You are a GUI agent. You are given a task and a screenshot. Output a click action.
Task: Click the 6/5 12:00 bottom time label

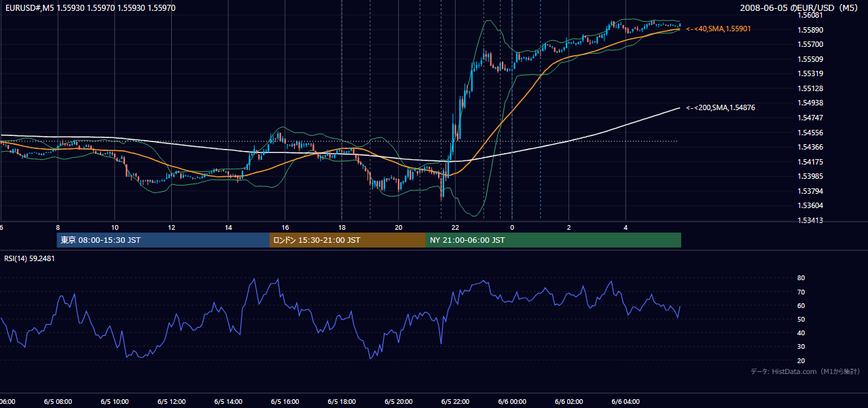[171, 402]
